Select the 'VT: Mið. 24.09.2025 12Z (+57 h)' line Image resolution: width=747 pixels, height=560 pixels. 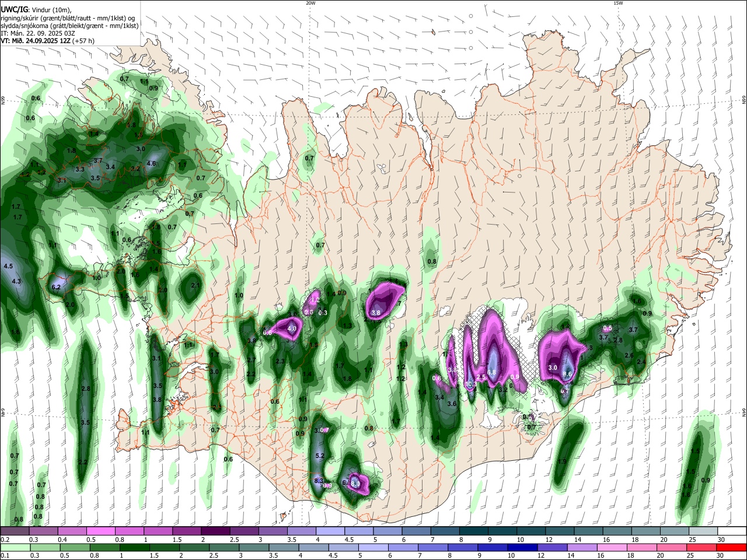click(x=47, y=41)
